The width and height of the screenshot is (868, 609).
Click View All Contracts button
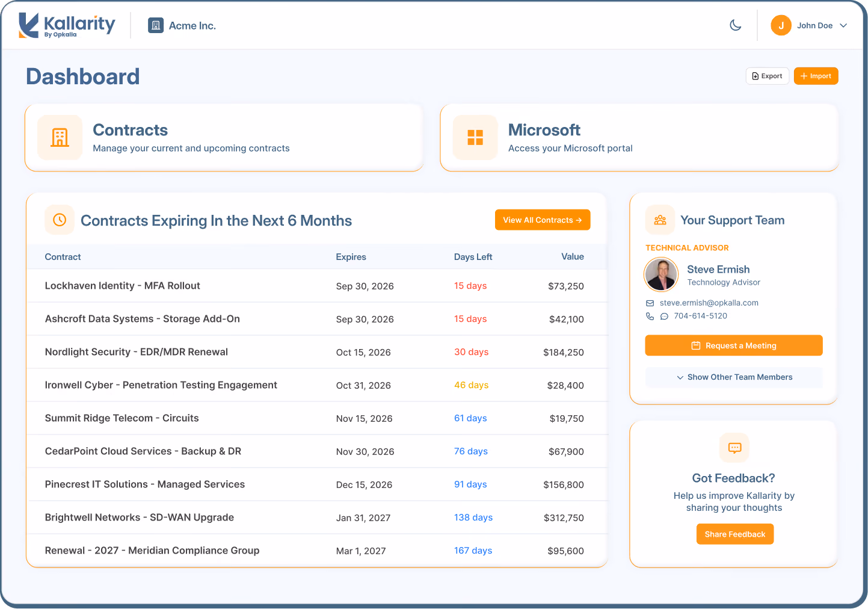click(543, 220)
